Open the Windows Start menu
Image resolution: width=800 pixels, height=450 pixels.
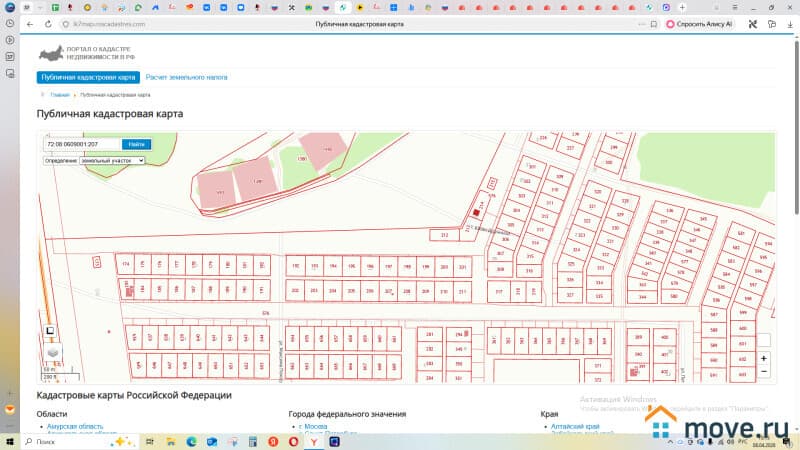[11, 440]
